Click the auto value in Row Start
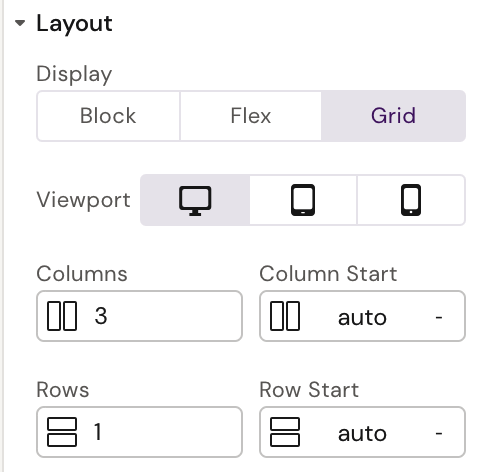 pos(362,433)
